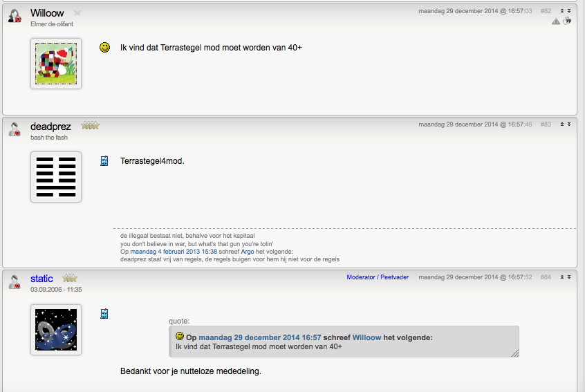Click timestamp 'maandag 29 december 2014 @ 16:57:52'
585x392 pixels.
tap(475, 277)
